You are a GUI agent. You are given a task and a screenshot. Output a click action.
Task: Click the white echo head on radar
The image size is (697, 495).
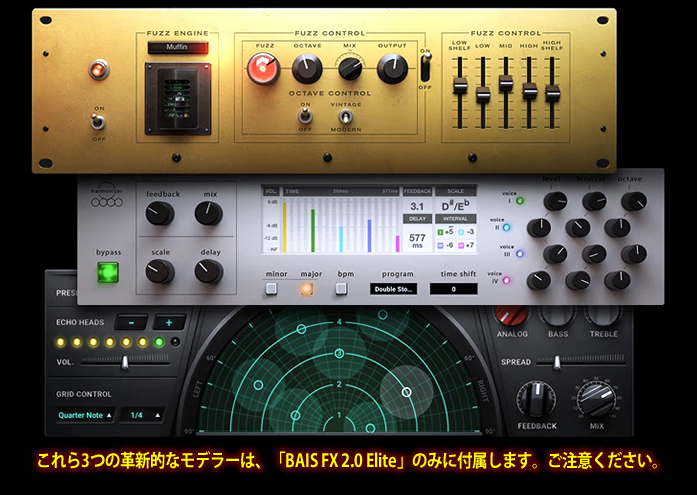(406, 392)
